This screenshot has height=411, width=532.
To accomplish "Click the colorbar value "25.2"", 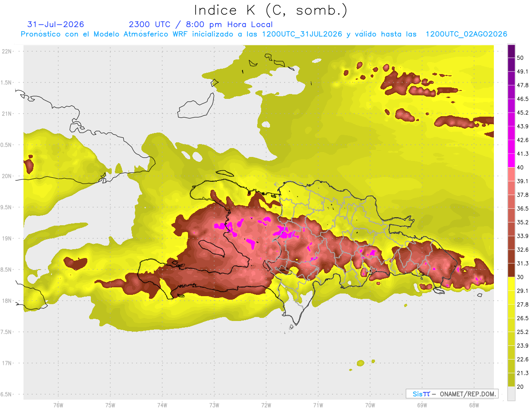I will click(522, 332).
